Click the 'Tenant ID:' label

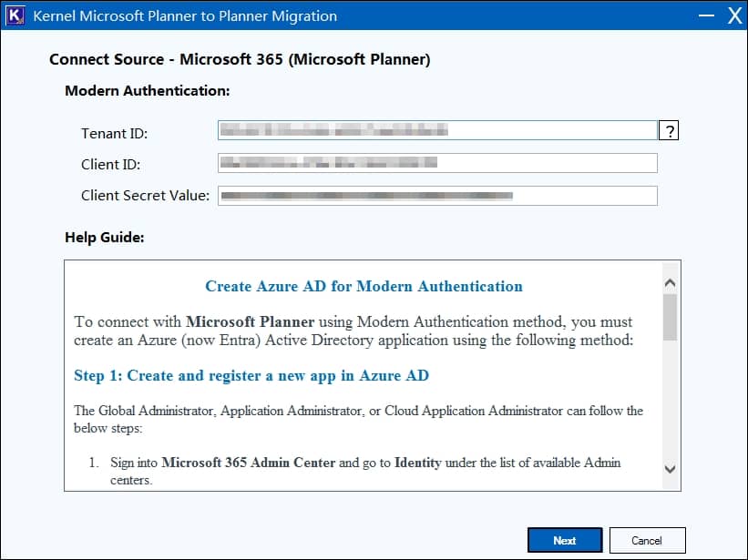coord(115,134)
